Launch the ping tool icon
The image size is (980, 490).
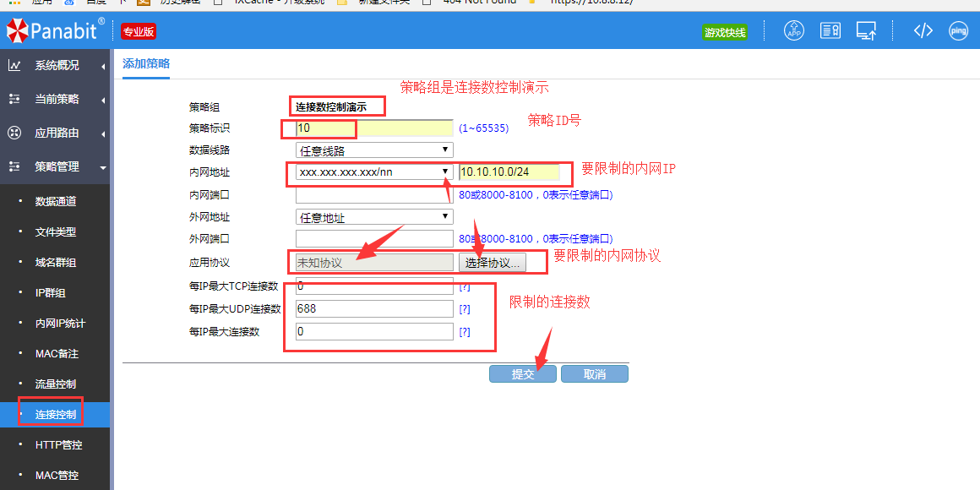coord(958,31)
